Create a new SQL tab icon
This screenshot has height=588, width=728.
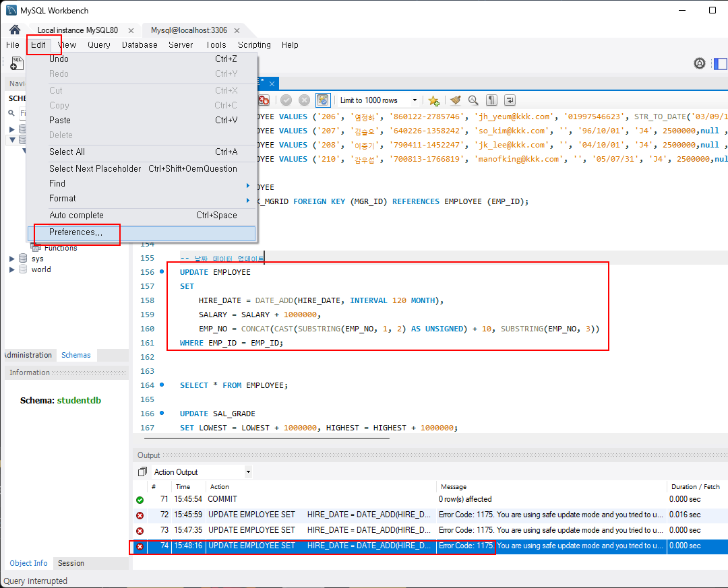pos(16,63)
